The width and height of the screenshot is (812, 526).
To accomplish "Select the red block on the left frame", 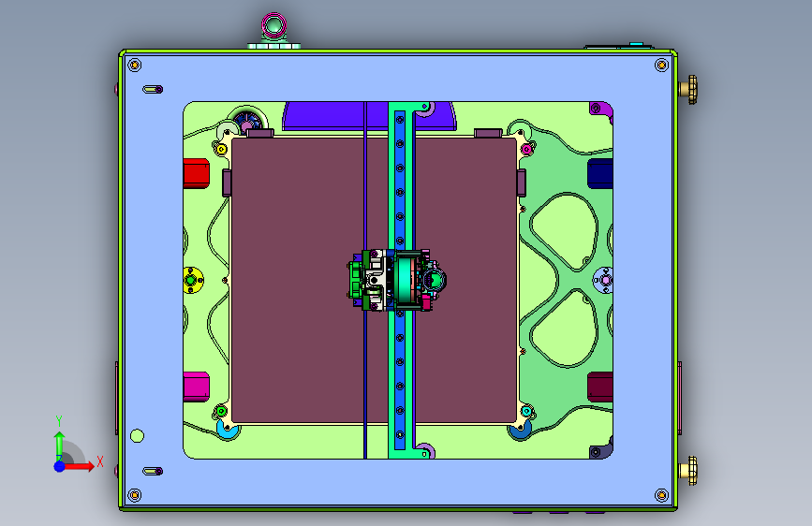I will pos(197,173).
